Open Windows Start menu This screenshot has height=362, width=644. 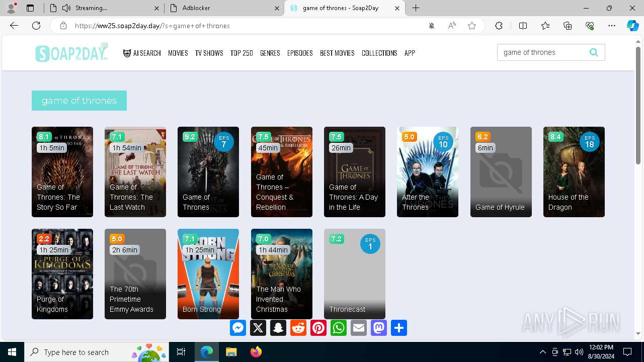click(12, 352)
